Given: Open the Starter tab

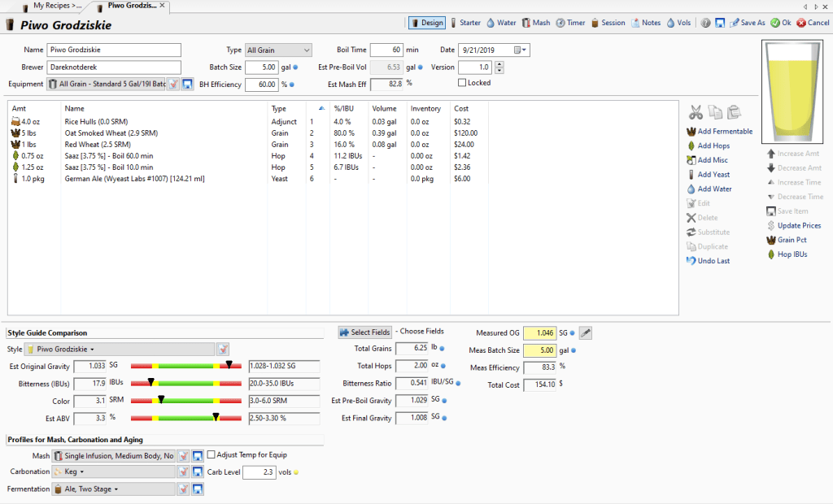Looking at the screenshot, I should click(x=464, y=23).
